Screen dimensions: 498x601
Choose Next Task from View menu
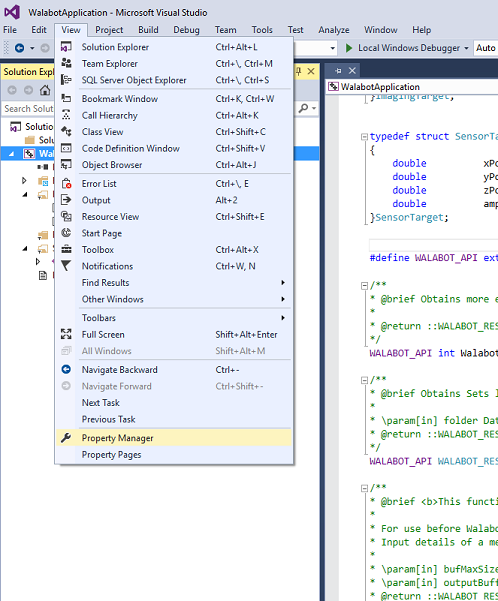174,402
